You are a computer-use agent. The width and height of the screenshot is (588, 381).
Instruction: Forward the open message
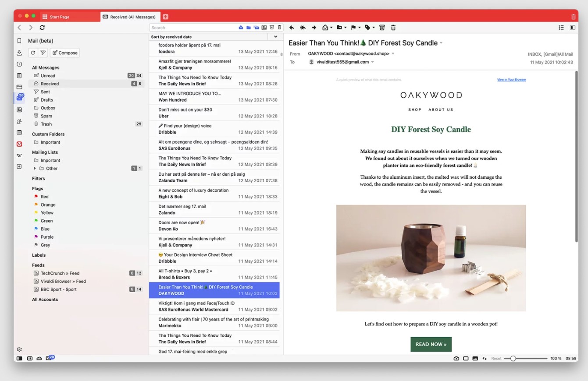point(314,28)
